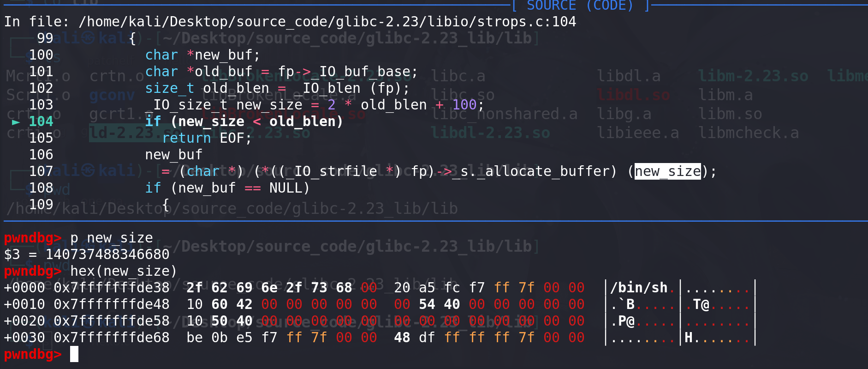The height and width of the screenshot is (369, 868).
Task: Click line number 107
Action: (x=41, y=171)
